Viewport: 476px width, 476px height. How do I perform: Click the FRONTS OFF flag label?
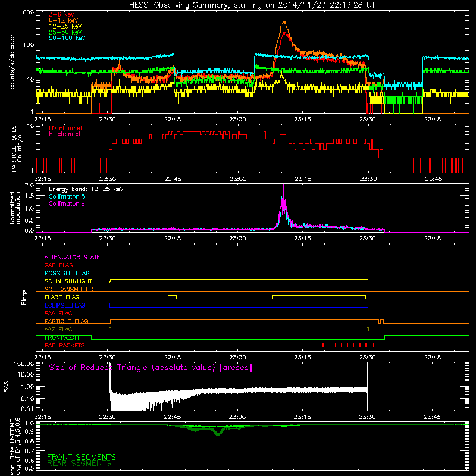click(x=63, y=337)
